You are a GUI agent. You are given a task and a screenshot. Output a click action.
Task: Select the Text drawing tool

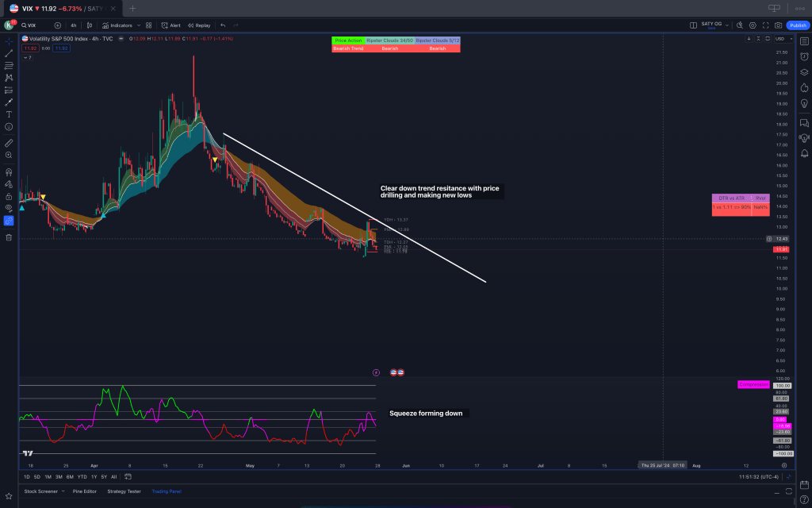(x=9, y=114)
